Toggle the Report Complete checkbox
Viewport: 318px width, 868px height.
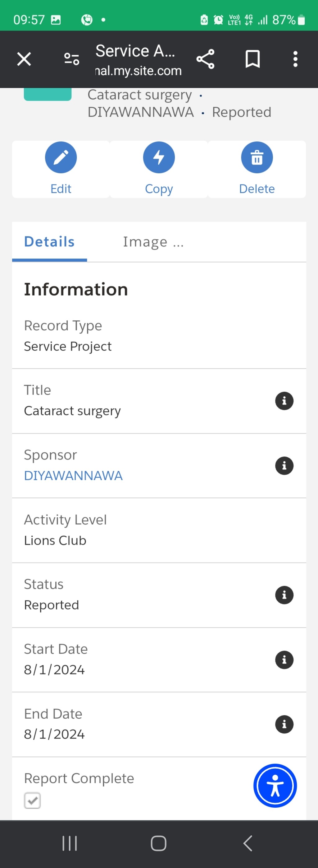tap(32, 800)
